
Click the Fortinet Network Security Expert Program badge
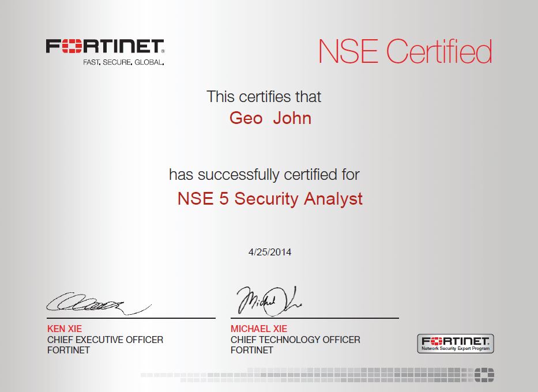456,344
